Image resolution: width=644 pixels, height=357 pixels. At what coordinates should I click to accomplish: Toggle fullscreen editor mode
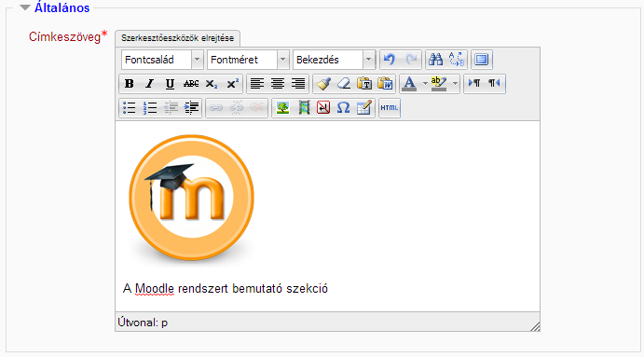click(481, 60)
